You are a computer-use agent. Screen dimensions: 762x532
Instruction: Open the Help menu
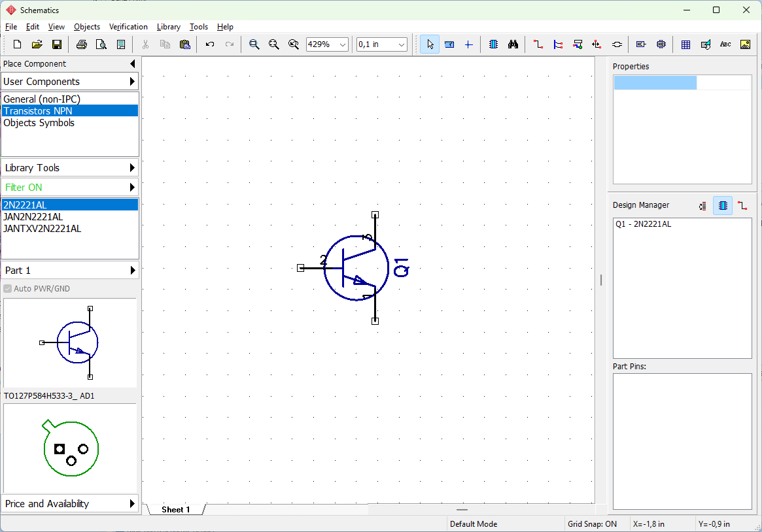coord(225,27)
